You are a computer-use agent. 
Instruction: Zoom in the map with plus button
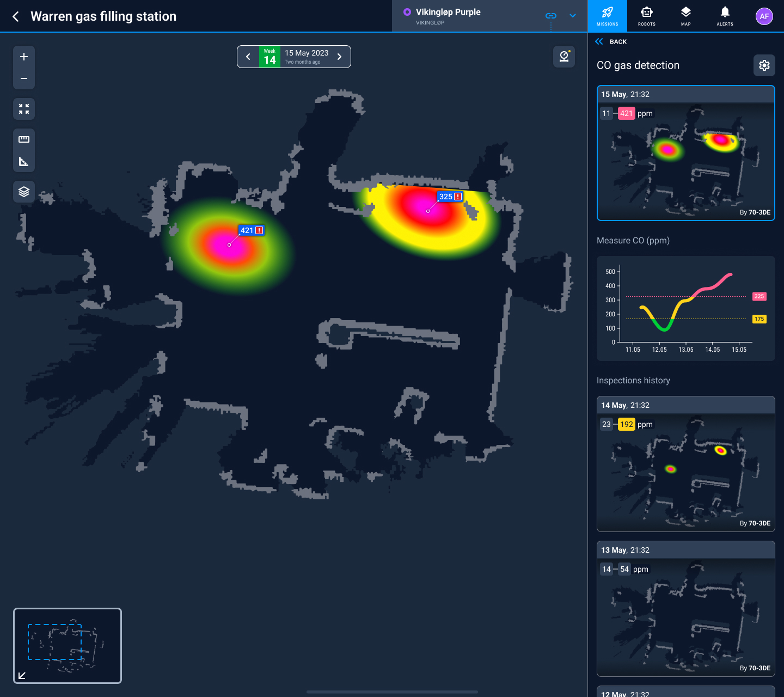(x=24, y=57)
